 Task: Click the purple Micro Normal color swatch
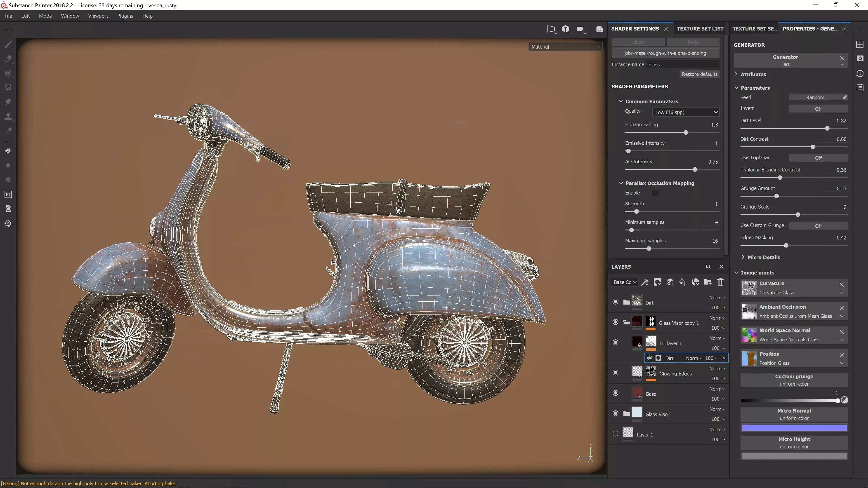coord(794,428)
